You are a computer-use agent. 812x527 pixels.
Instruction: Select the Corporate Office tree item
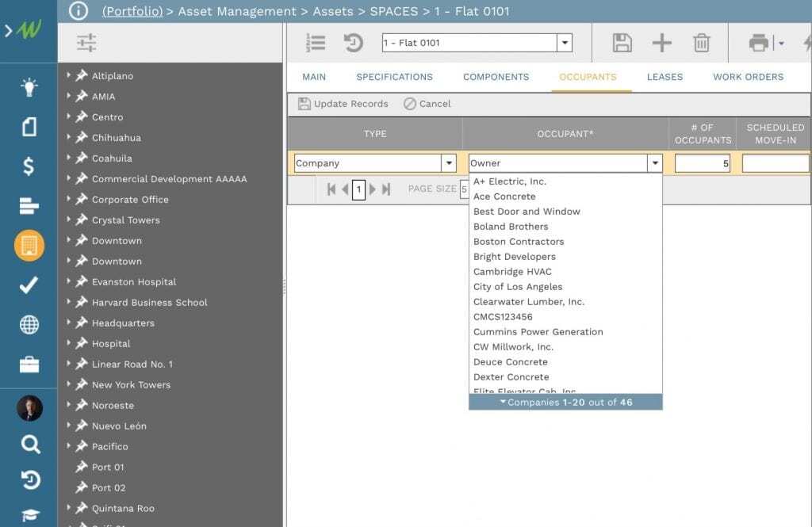click(x=130, y=199)
